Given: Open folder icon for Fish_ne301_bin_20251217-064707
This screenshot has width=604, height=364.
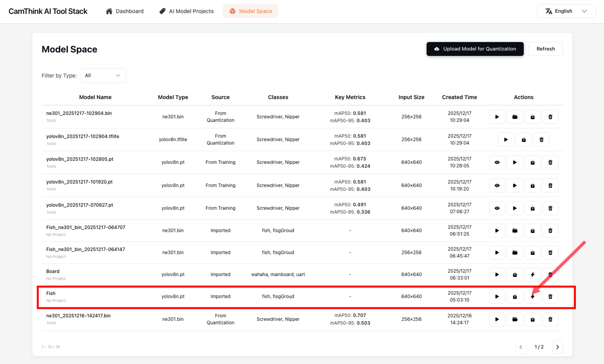Looking at the screenshot, I should (515, 231).
